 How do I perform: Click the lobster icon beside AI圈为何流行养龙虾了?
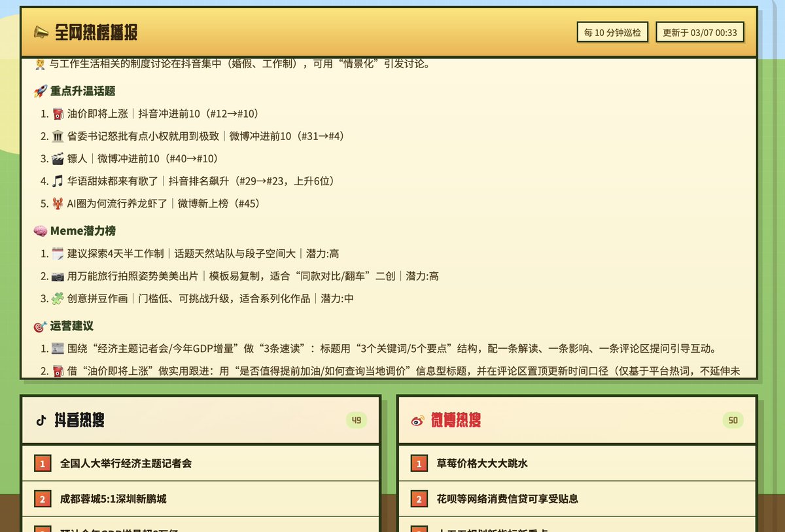(x=57, y=204)
